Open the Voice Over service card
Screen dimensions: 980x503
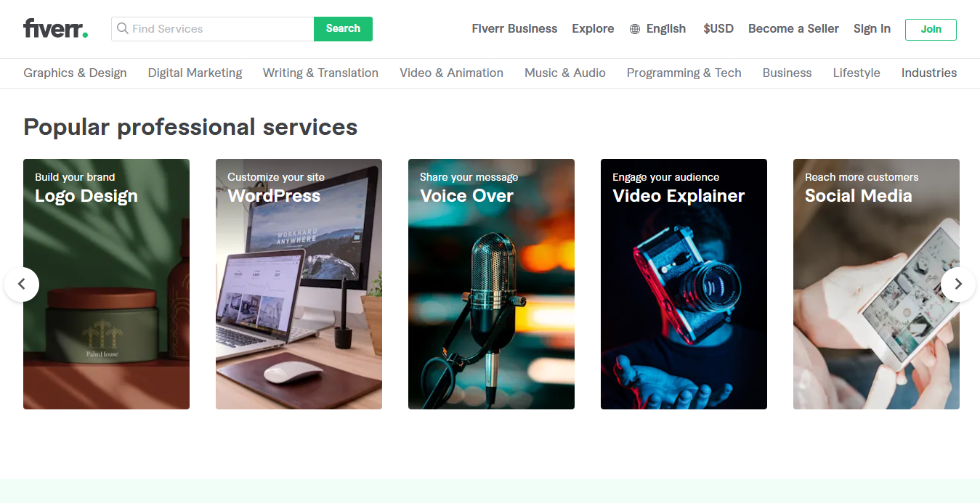tap(491, 284)
